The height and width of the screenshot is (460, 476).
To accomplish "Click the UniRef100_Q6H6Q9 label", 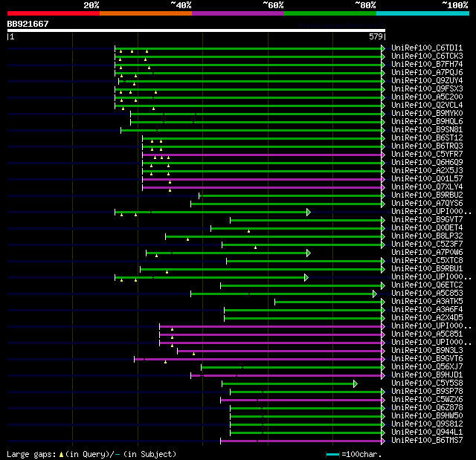I will click(427, 163).
